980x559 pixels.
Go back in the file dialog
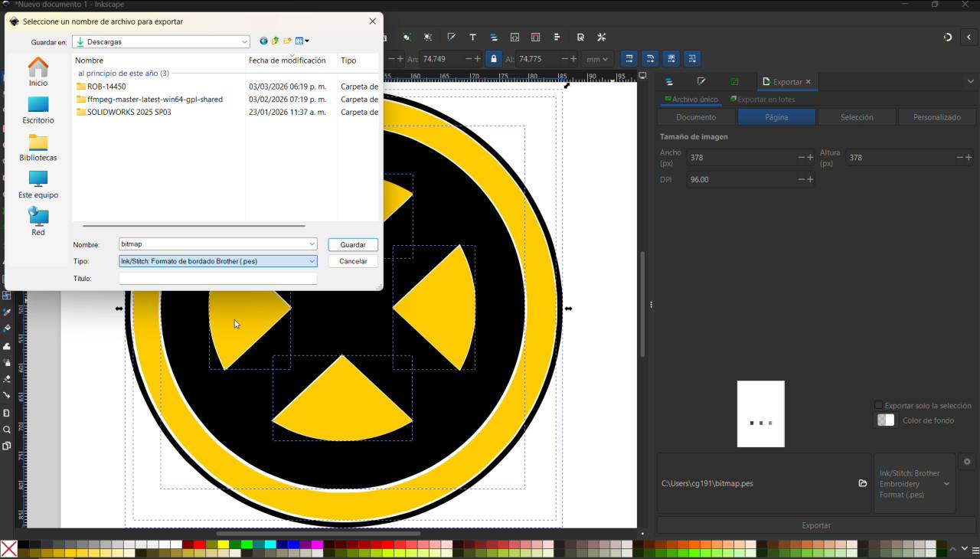click(263, 41)
